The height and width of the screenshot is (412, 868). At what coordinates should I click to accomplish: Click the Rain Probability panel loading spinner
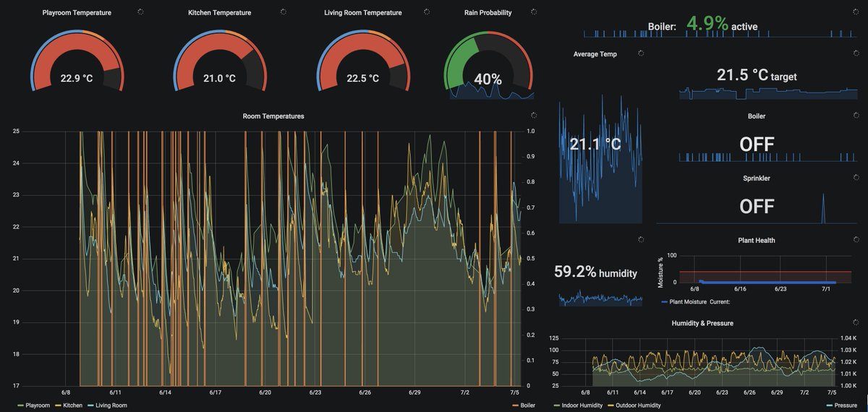click(x=533, y=12)
